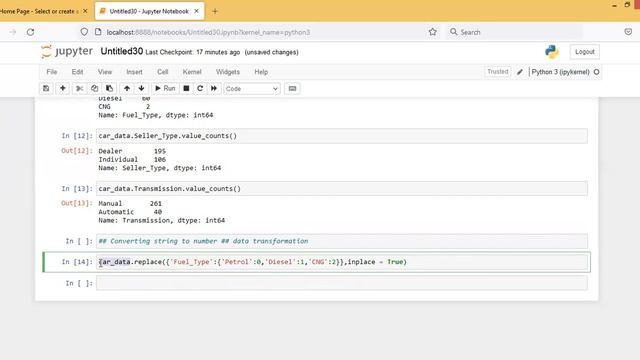Viewport: 640px width, 360px height.
Task: Open the Kernel menu
Action: [192, 72]
